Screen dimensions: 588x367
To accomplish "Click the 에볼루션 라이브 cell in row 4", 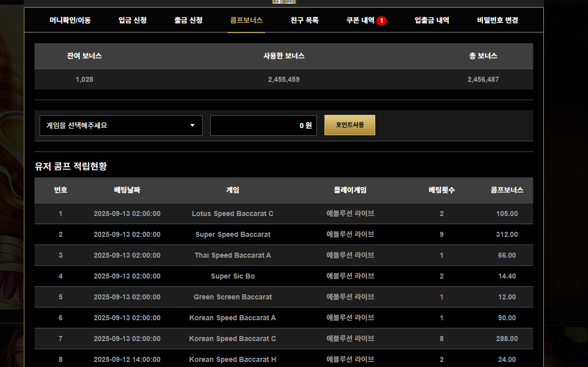I will pos(350,276).
